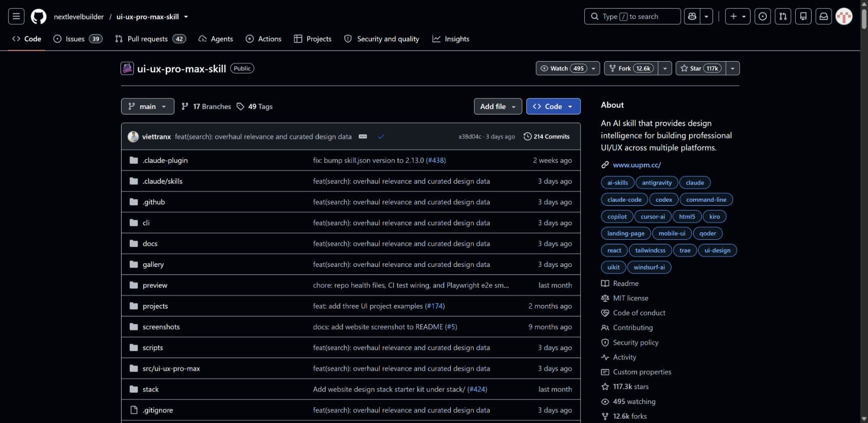
Task: Open the Copilot chat icon
Action: click(x=692, y=16)
